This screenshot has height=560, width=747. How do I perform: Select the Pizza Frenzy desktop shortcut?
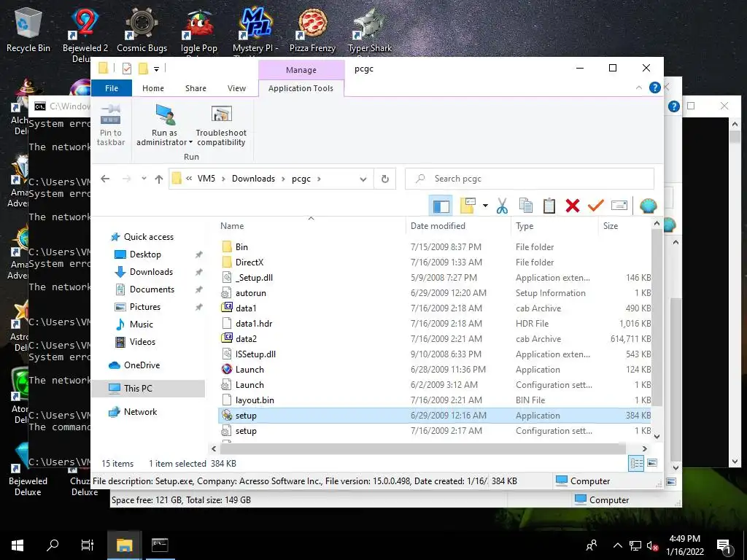(312, 29)
